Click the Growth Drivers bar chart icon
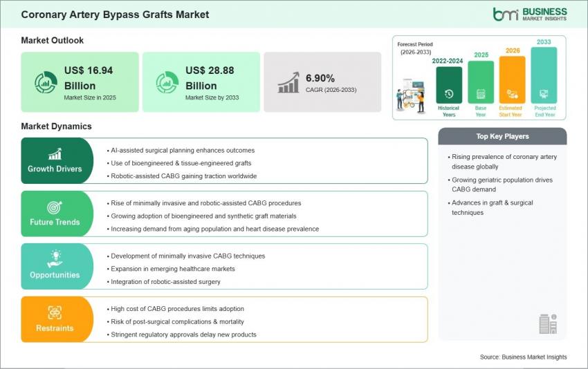 (x=55, y=154)
